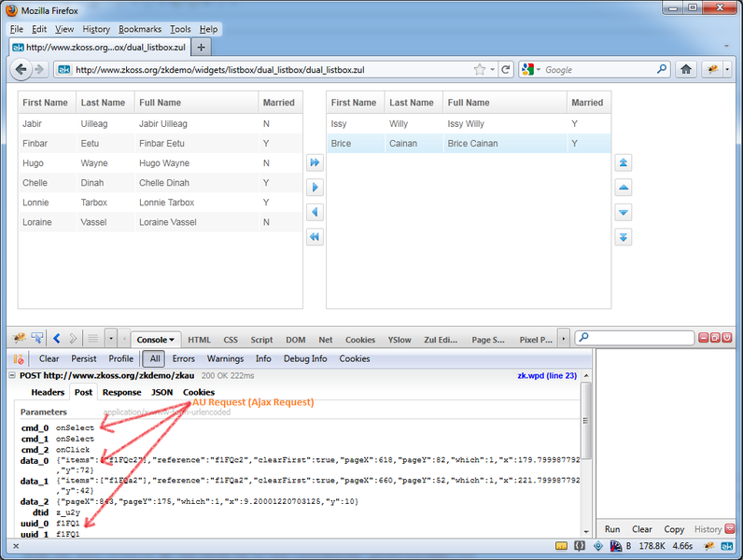Select the All console filter
Viewport: 743px width, 560px height.
pyautogui.click(x=154, y=358)
